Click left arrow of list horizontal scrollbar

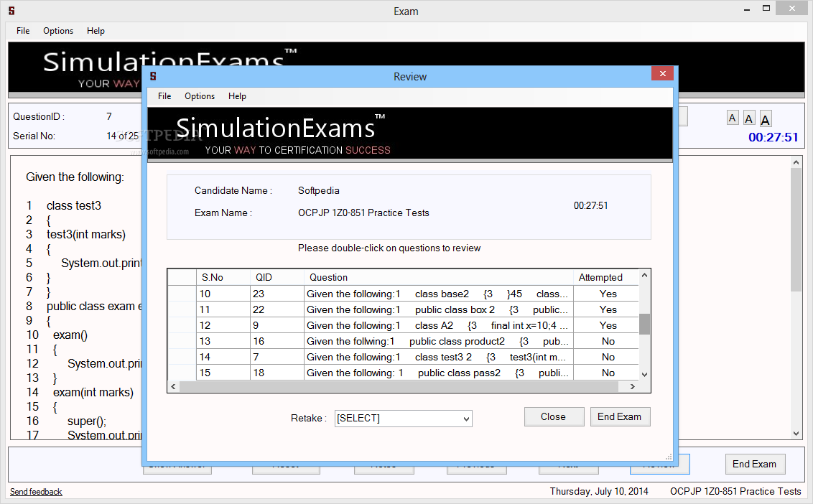(x=173, y=387)
